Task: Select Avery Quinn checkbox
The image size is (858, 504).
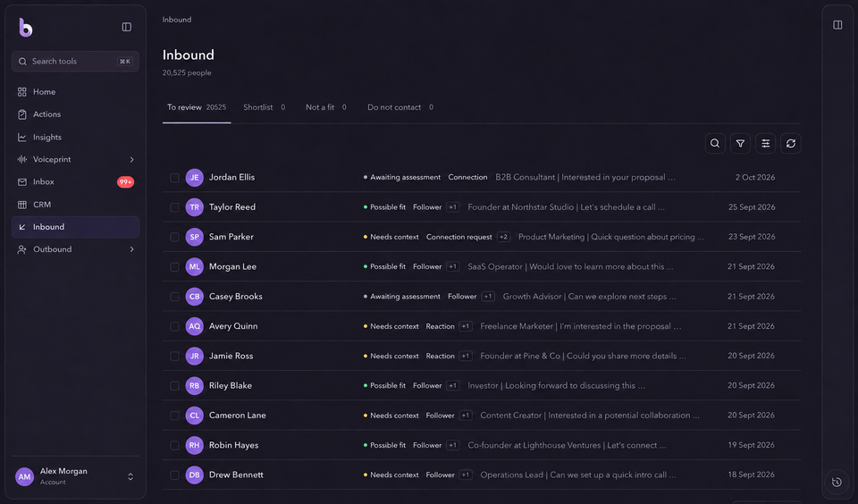Action: pos(174,326)
